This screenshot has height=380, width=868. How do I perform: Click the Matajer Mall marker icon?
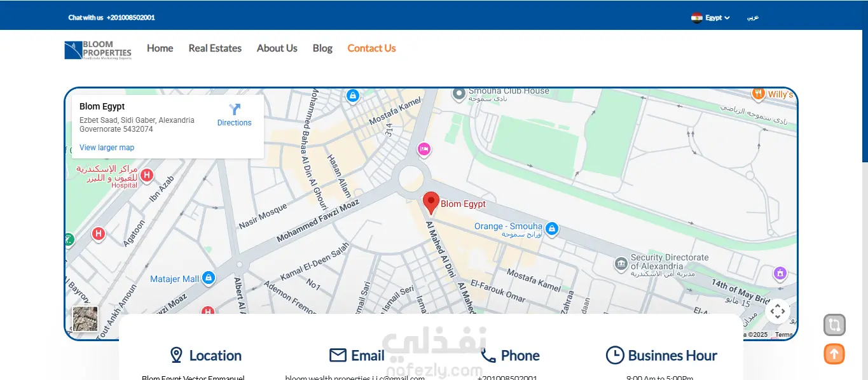(209, 278)
